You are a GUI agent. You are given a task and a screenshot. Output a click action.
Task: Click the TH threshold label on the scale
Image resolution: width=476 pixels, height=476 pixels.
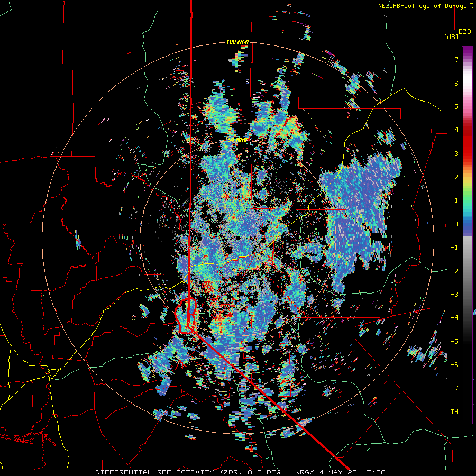(454, 411)
